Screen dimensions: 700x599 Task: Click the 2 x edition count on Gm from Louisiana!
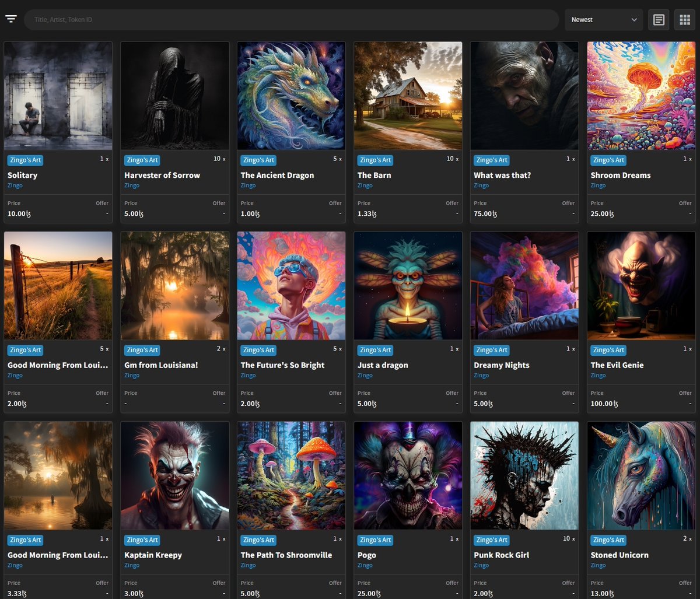pyautogui.click(x=221, y=349)
